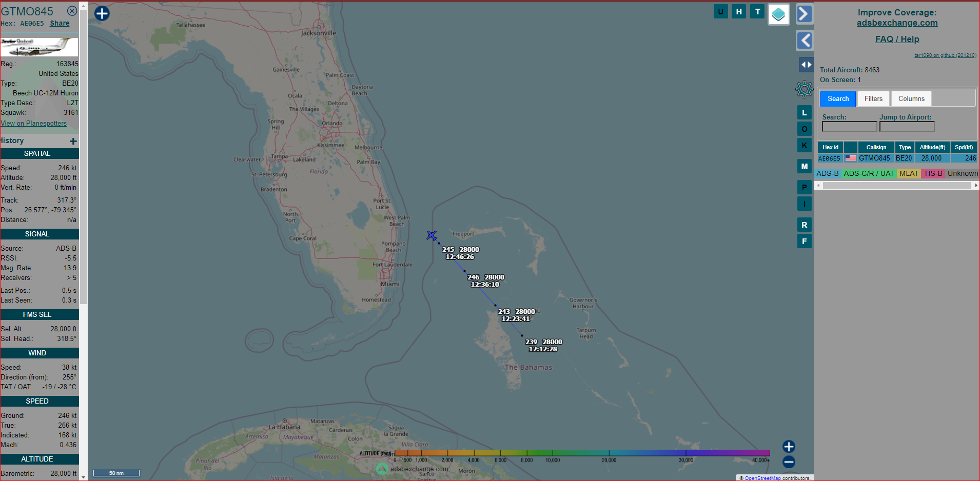Click the SPATIAL section header
Image resolution: width=980 pixels, height=481 pixels.
(x=40, y=153)
